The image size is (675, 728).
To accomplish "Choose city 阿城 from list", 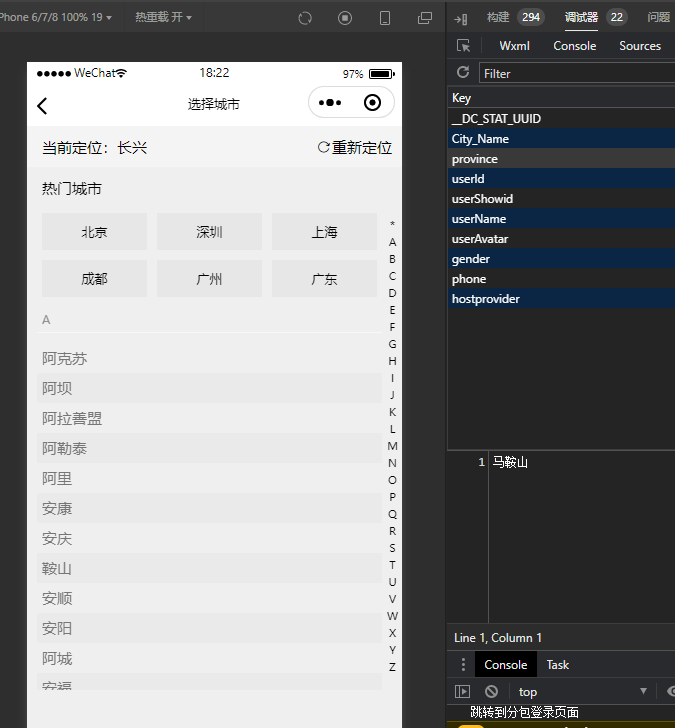I will (x=209, y=658).
